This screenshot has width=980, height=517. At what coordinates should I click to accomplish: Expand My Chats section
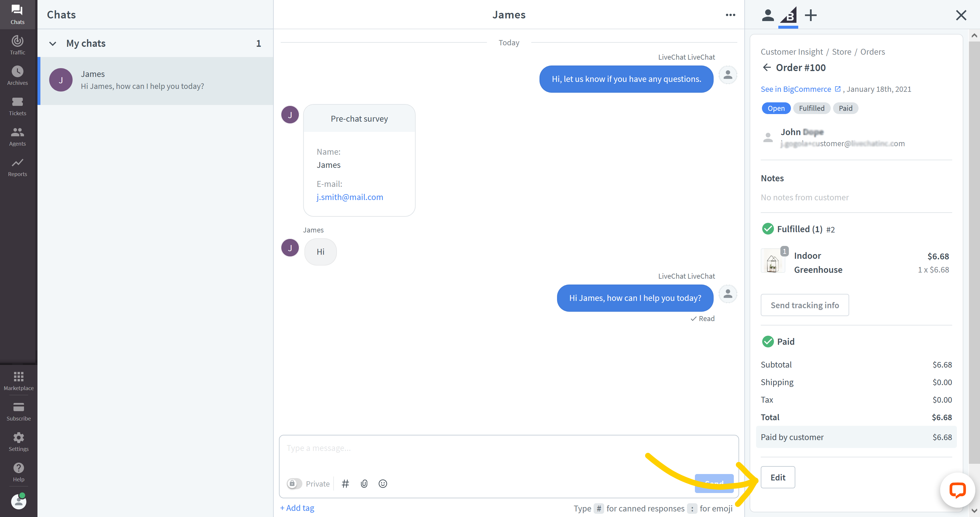52,43
